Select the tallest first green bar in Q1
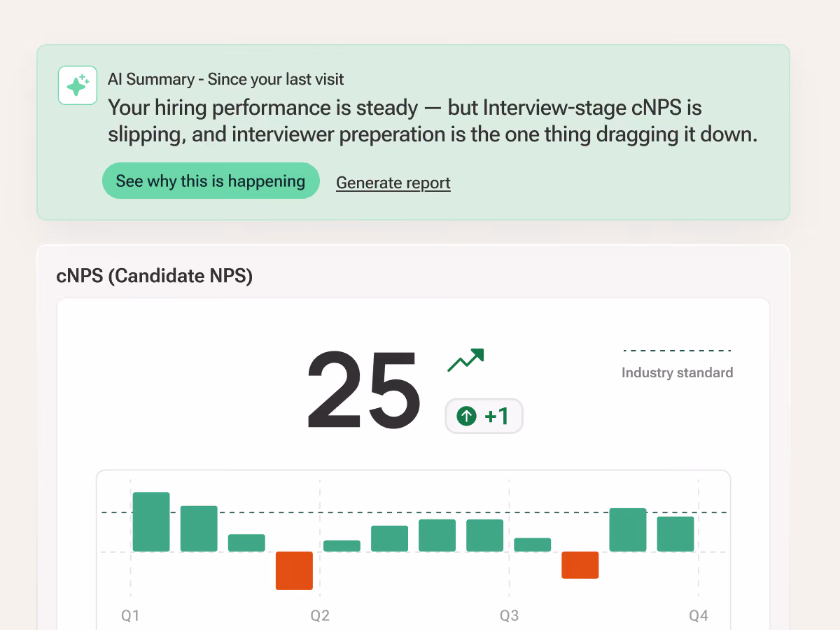The width and height of the screenshot is (840, 630). tap(151, 521)
